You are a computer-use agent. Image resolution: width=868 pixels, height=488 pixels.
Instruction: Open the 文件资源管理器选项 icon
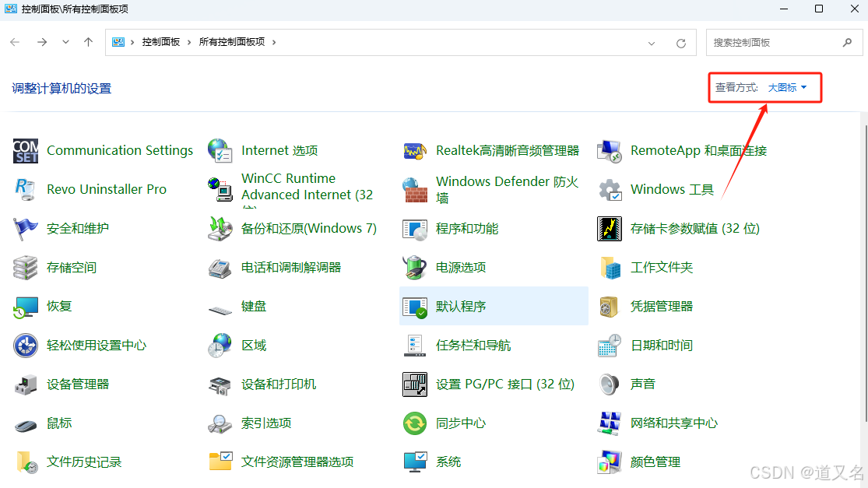(220, 462)
